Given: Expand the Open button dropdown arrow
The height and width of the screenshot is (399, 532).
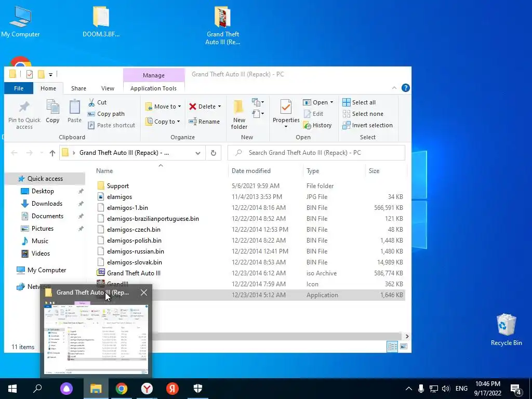Looking at the screenshot, I should tap(331, 102).
